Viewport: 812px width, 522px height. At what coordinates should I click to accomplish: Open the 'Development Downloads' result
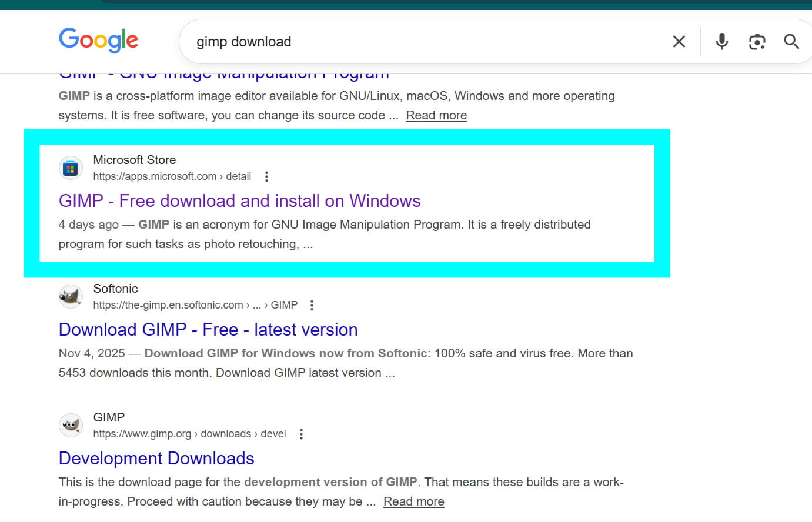[x=156, y=459]
